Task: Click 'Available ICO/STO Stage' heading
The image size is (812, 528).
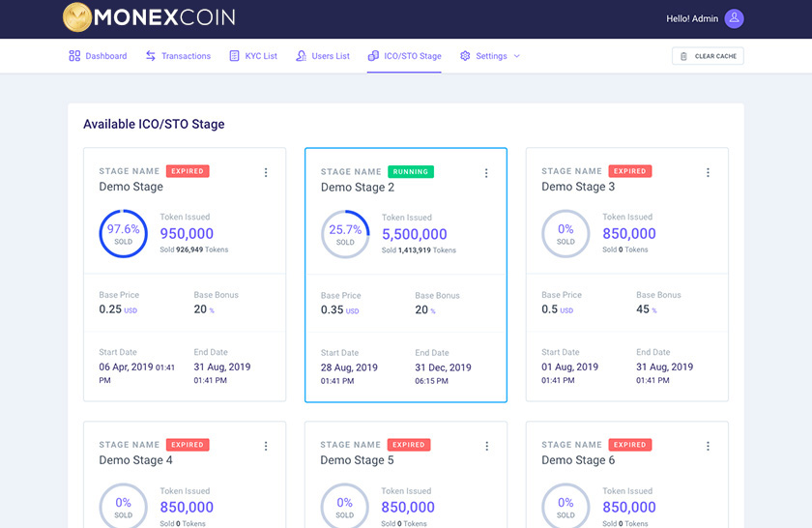Action: (x=154, y=125)
